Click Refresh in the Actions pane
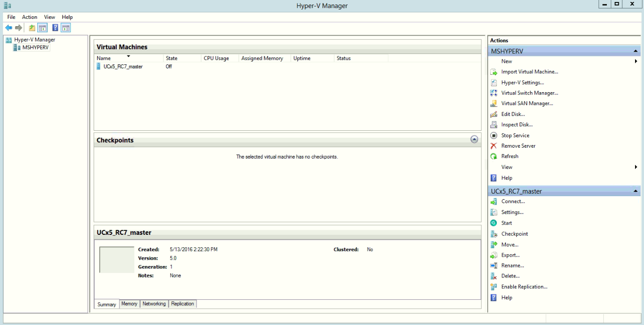Image resolution: width=644 pixels, height=325 pixels. click(510, 156)
